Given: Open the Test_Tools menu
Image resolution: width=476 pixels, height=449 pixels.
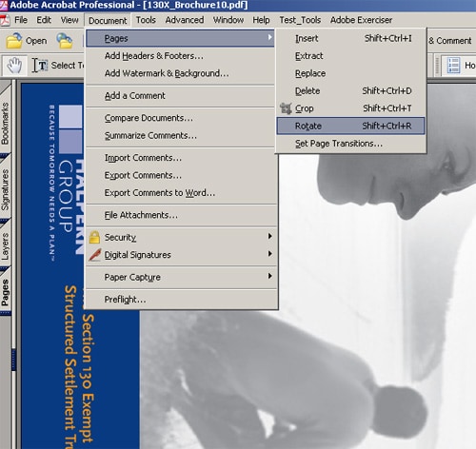Looking at the screenshot, I should 300,20.
